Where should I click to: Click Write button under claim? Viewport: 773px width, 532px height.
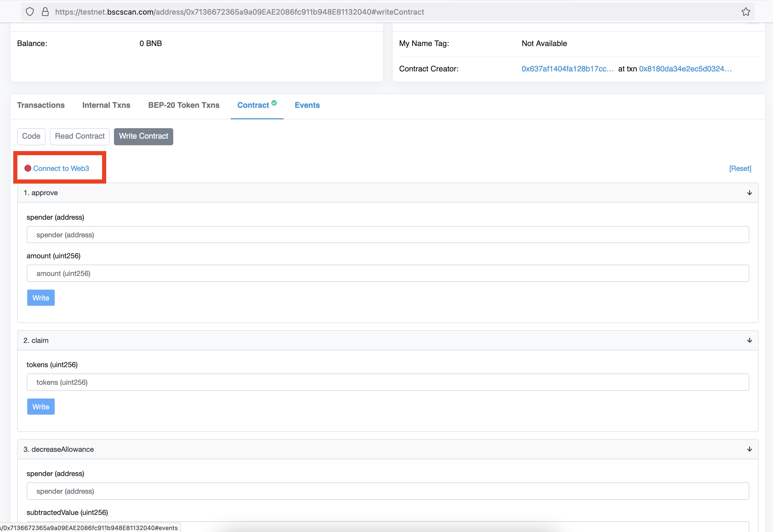tap(41, 407)
